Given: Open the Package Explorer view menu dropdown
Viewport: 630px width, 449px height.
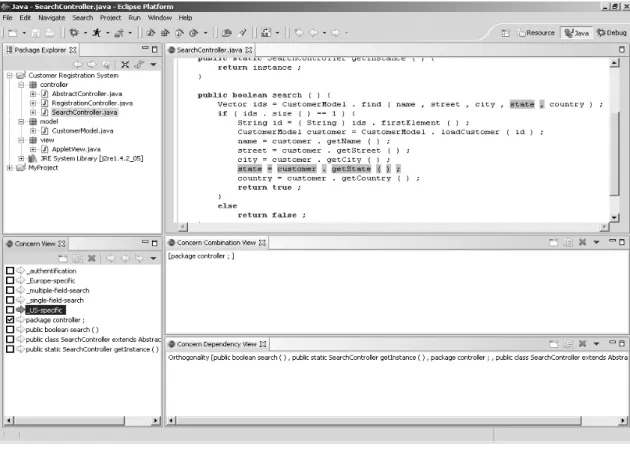Looking at the screenshot, I should (x=153, y=64).
